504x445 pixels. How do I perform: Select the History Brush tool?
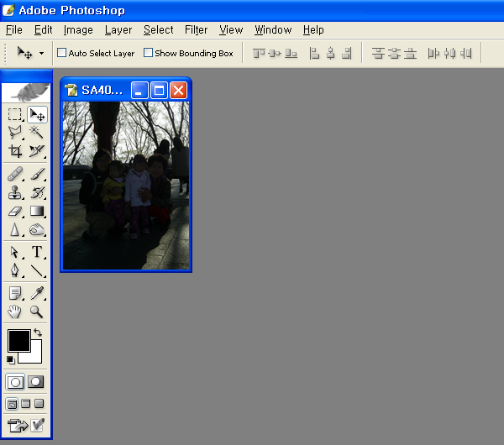(x=37, y=192)
